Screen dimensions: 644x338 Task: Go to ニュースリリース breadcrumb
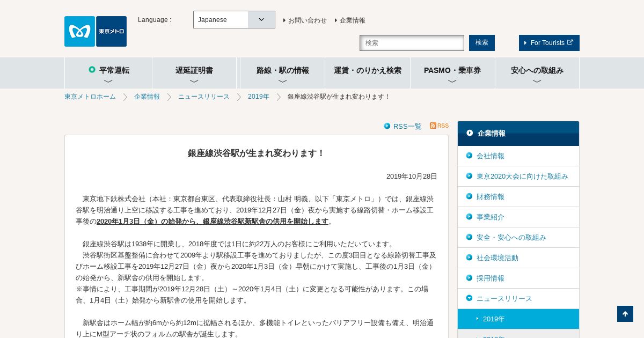[x=204, y=97]
